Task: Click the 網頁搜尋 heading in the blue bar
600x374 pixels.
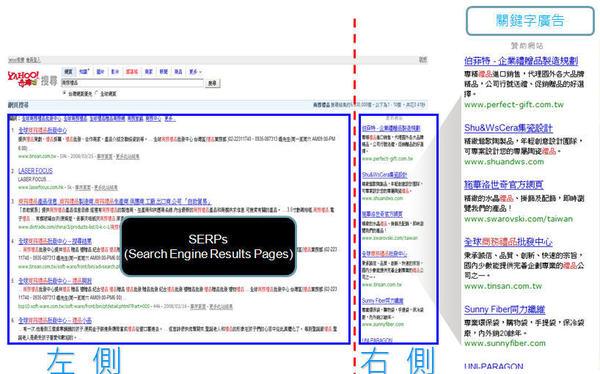Action: tap(18, 105)
